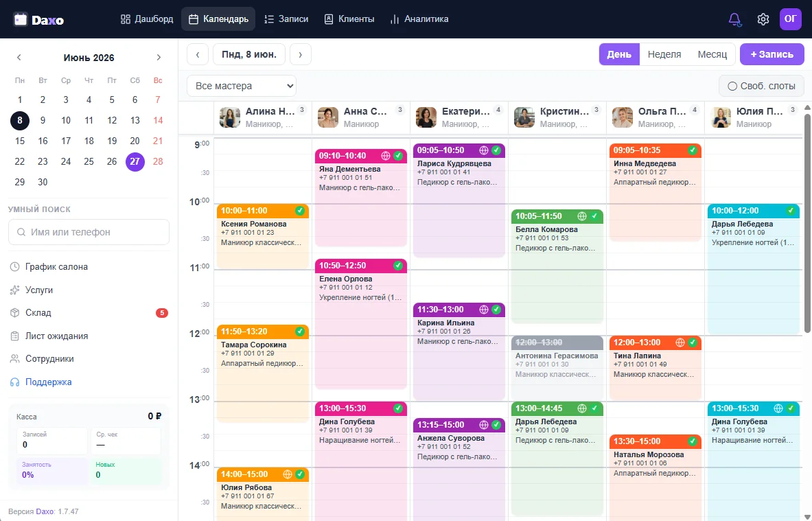Switch calendar view to Месяц
Image resolution: width=812 pixels, height=521 pixels.
(712, 54)
